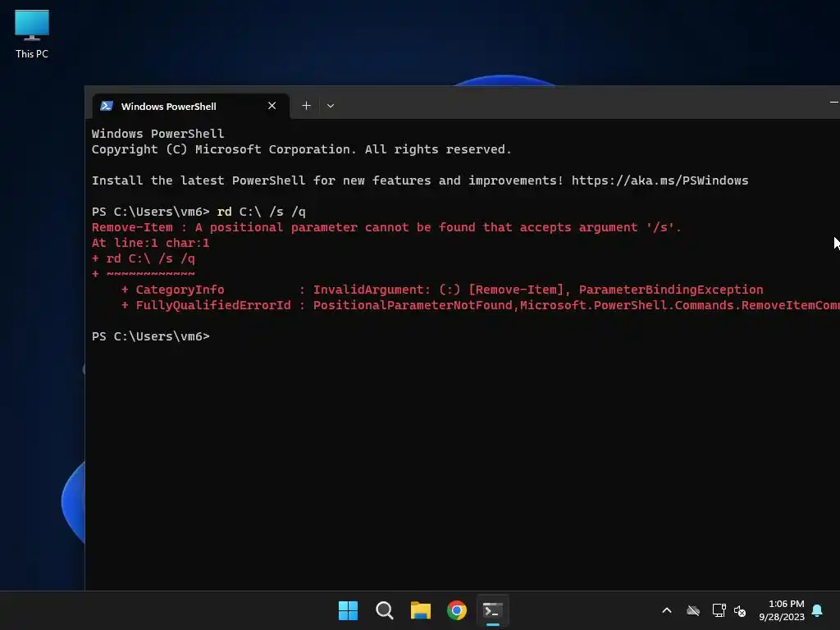Screen dimensions: 840x630
Task: Click the muted volume tray icon
Action: [741, 610]
